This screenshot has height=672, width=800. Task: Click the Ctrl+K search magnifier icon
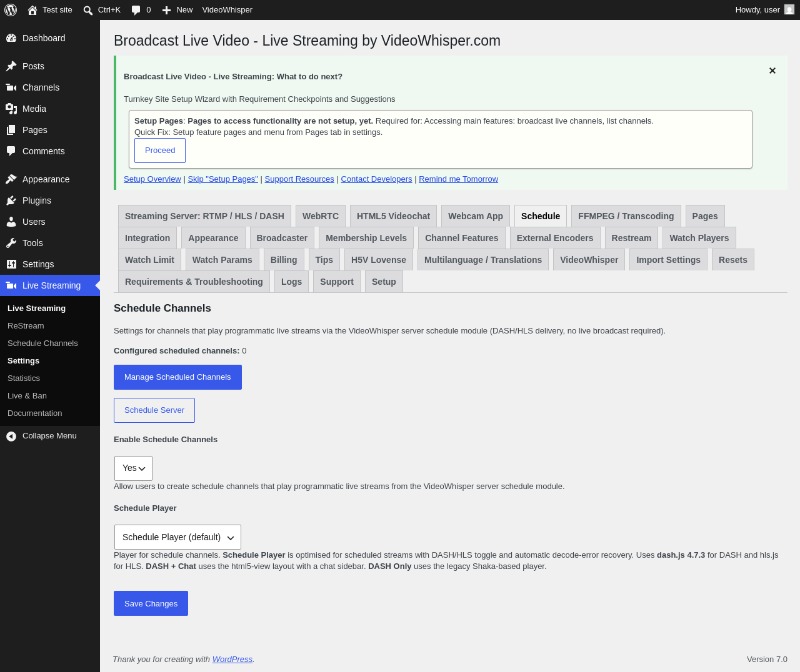click(88, 10)
